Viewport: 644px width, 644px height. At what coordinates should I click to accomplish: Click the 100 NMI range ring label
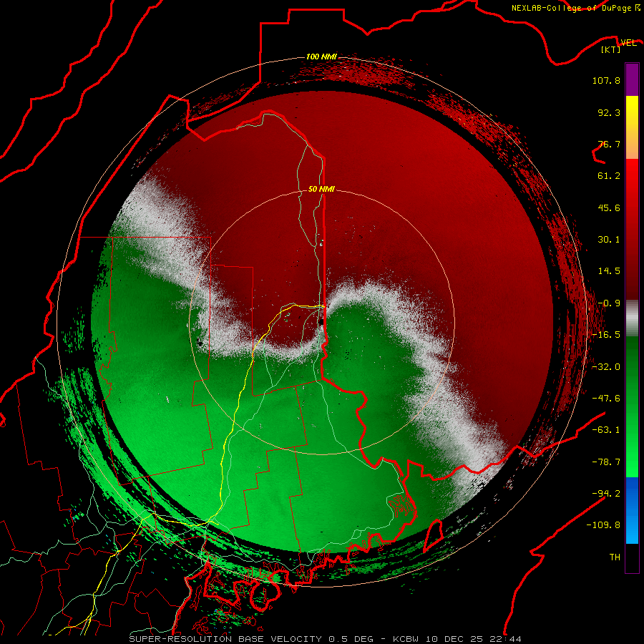pyautogui.click(x=321, y=57)
